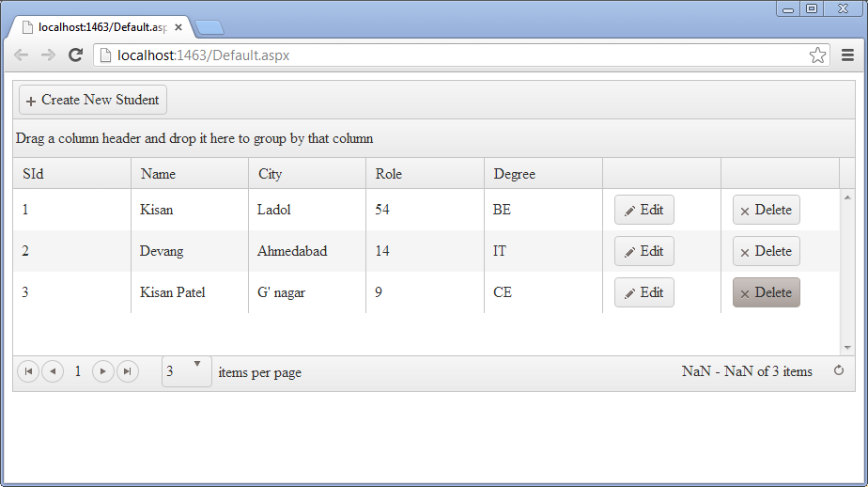
Task: Sort by the Name column header
Action: click(158, 174)
